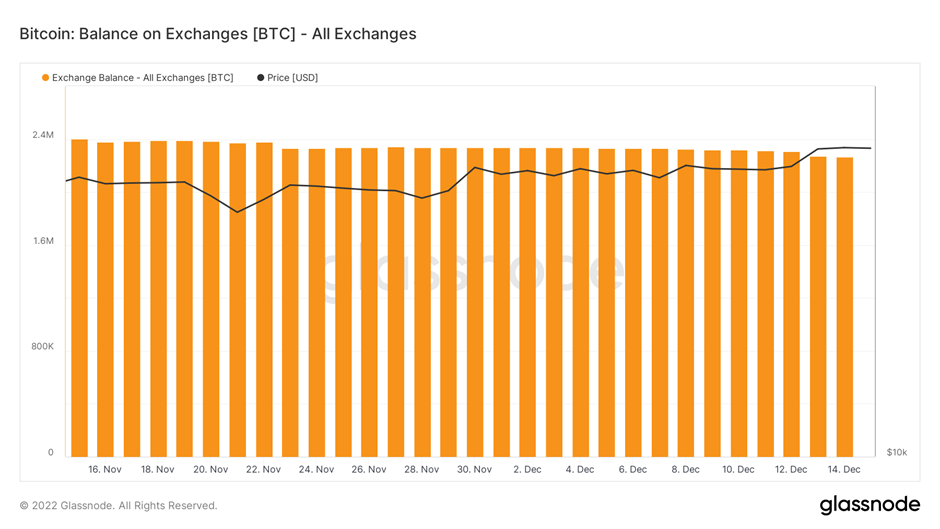
Task: Click the Glassnode copyright notice text
Action: point(118,505)
